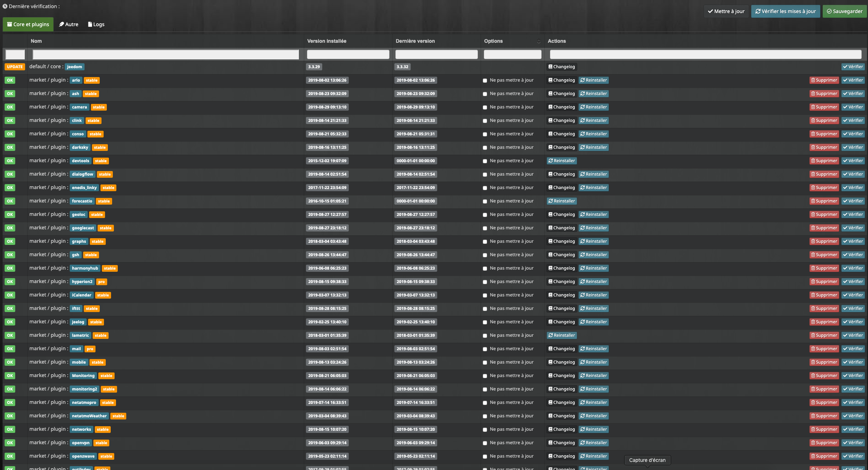Click Supprimer for enedis_linky plugin
The image size is (868, 470).
[824, 188]
